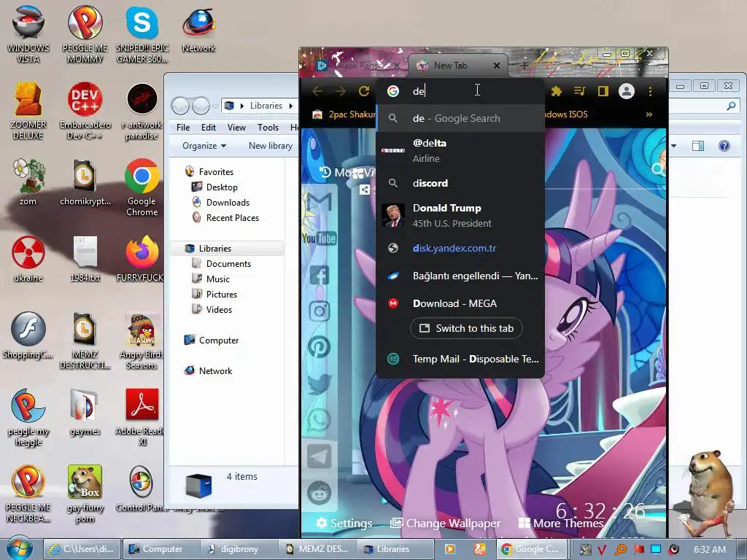The height and width of the screenshot is (560, 747).
Task: Select the ZOOMER DELUXE desktop icon
Action: coord(28,111)
